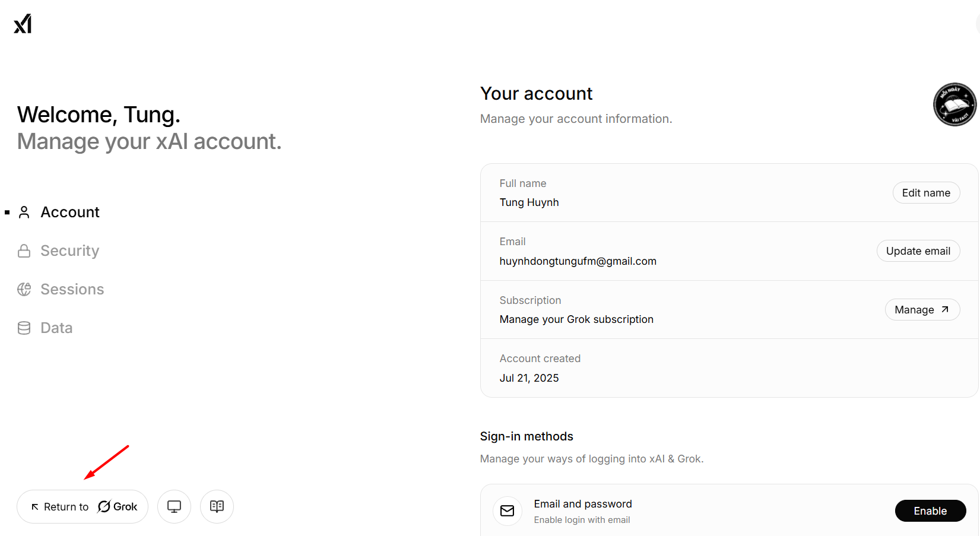
Task: Click Manage subscription button
Action: [x=922, y=310]
